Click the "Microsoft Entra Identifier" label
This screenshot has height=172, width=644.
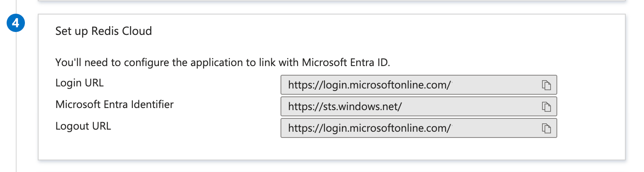114,104
